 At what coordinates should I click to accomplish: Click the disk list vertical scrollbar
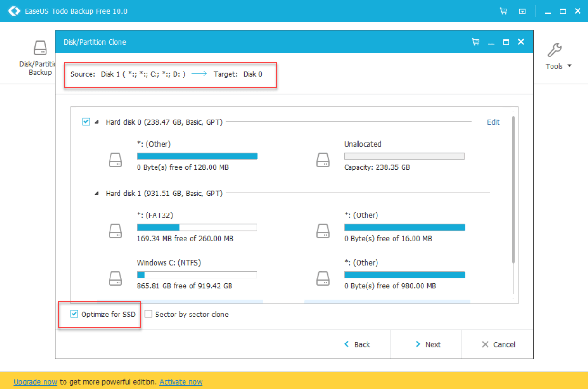[513, 189]
